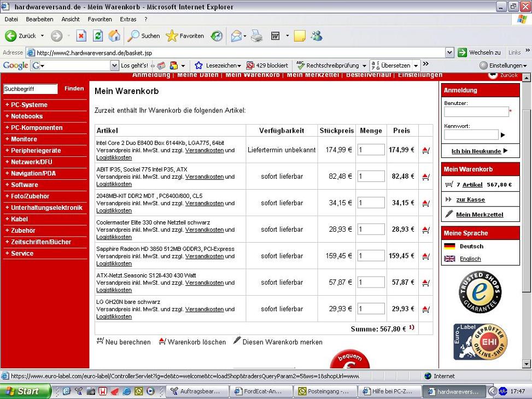The height and width of the screenshot is (399, 532).
Task: Remove ATX-Netzt. Seasonic item from basket
Action: [426, 282]
